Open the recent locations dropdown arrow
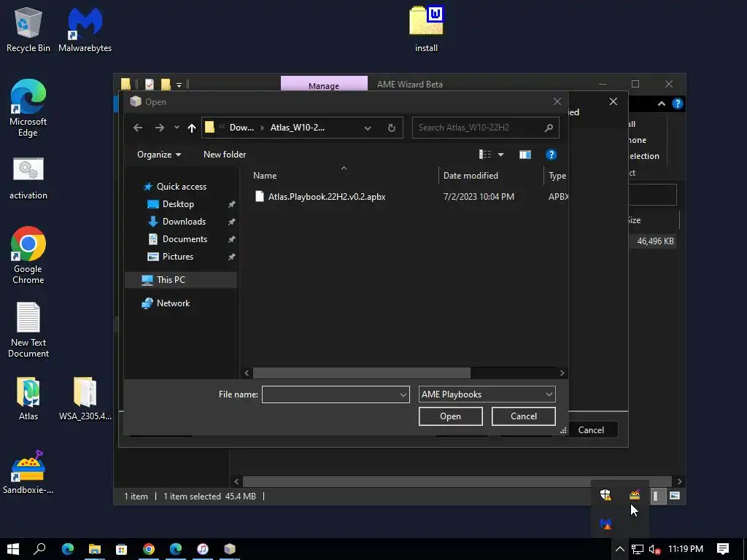The image size is (747, 560). (x=177, y=128)
